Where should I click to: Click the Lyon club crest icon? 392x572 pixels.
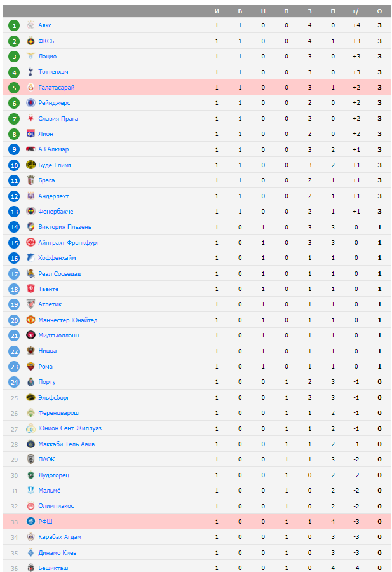pos(30,134)
